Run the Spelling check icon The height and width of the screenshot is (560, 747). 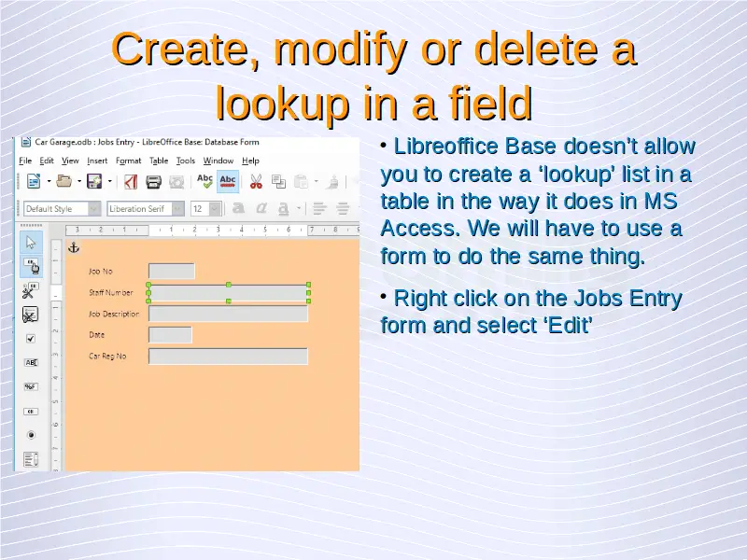click(204, 181)
